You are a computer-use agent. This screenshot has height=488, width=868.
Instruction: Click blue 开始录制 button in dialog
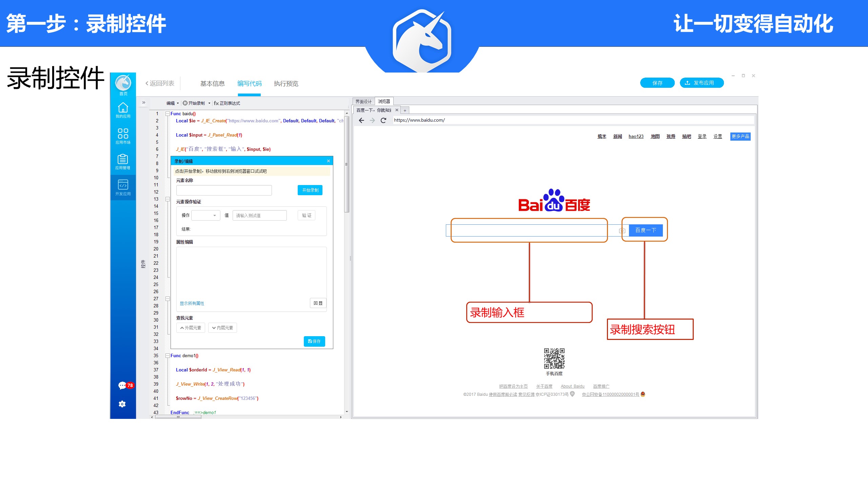(310, 190)
